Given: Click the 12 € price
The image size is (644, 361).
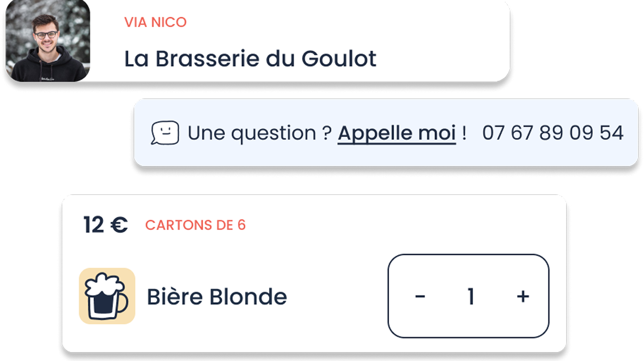Looking at the screenshot, I should tap(105, 225).
